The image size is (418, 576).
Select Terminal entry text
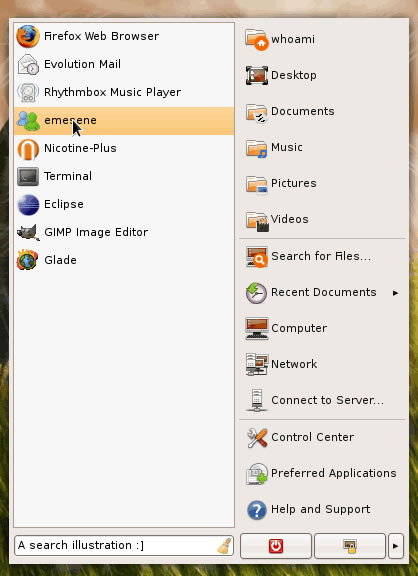click(x=68, y=176)
